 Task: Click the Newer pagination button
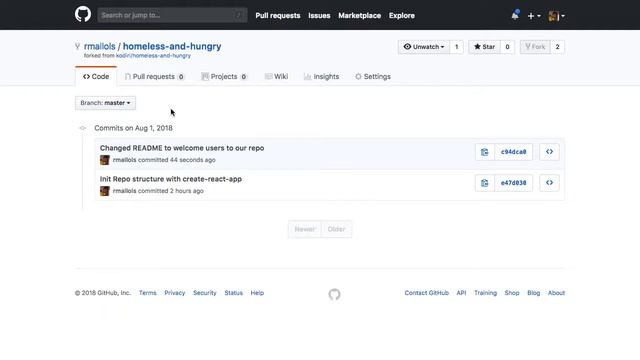(305, 229)
